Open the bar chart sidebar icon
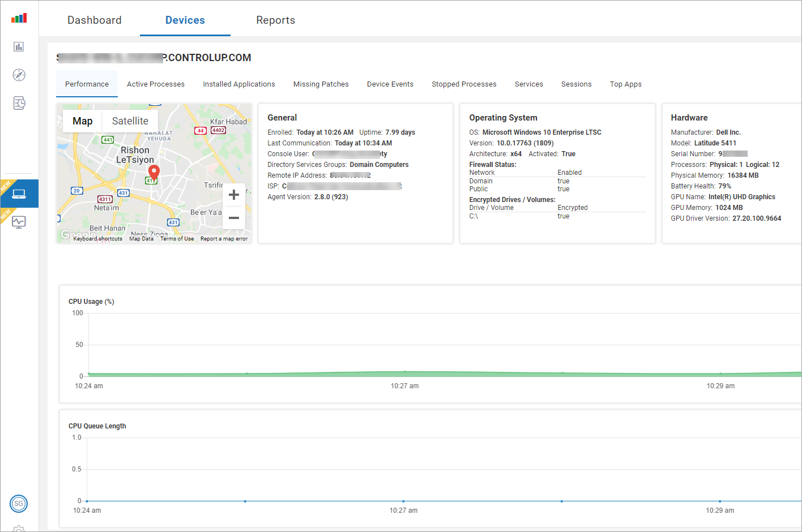 tap(19, 46)
